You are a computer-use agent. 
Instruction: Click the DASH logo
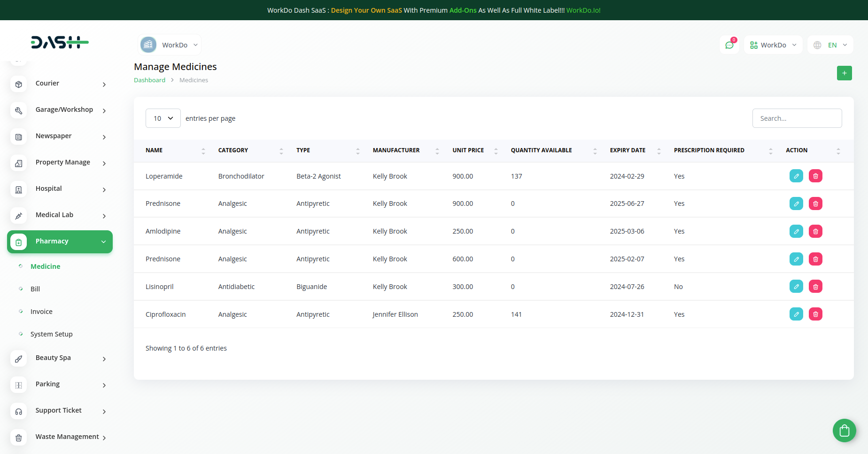(x=60, y=42)
